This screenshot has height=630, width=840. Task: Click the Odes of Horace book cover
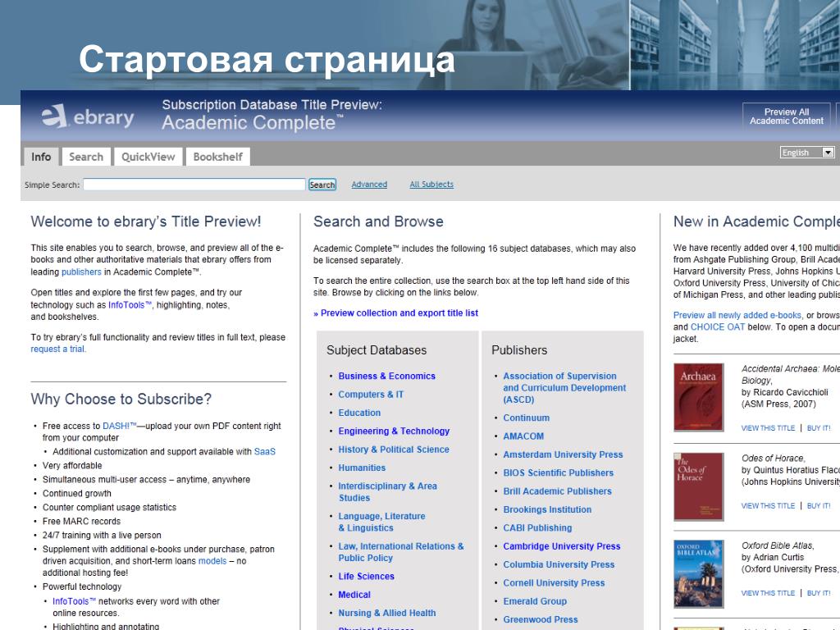pos(699,486)
